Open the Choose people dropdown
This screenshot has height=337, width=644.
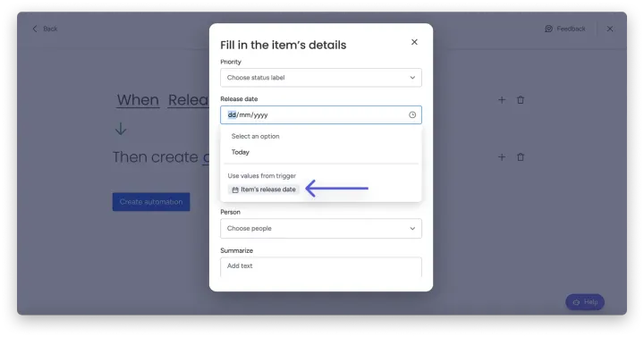pos(321,228)
